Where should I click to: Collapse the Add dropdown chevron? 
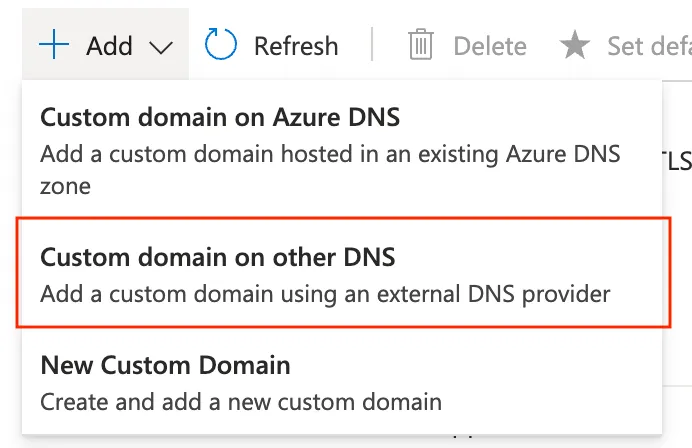tap(161, 47)
